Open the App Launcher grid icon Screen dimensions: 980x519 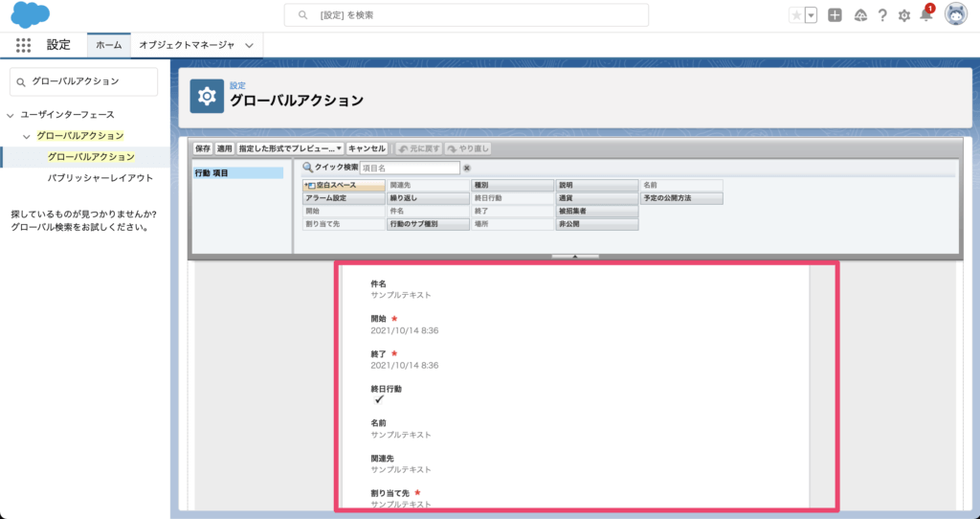pyautogui.click(x=23, y=45)
